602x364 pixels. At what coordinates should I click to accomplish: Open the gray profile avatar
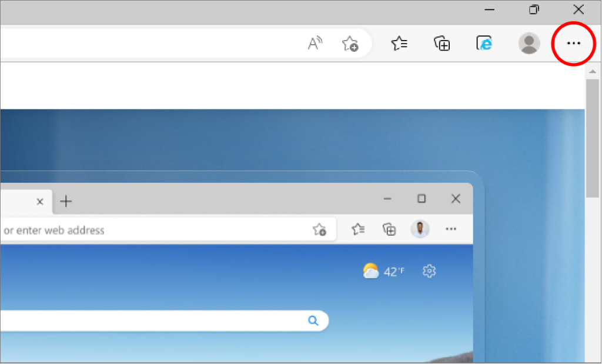pyautogui.click(x=529, y=44)
